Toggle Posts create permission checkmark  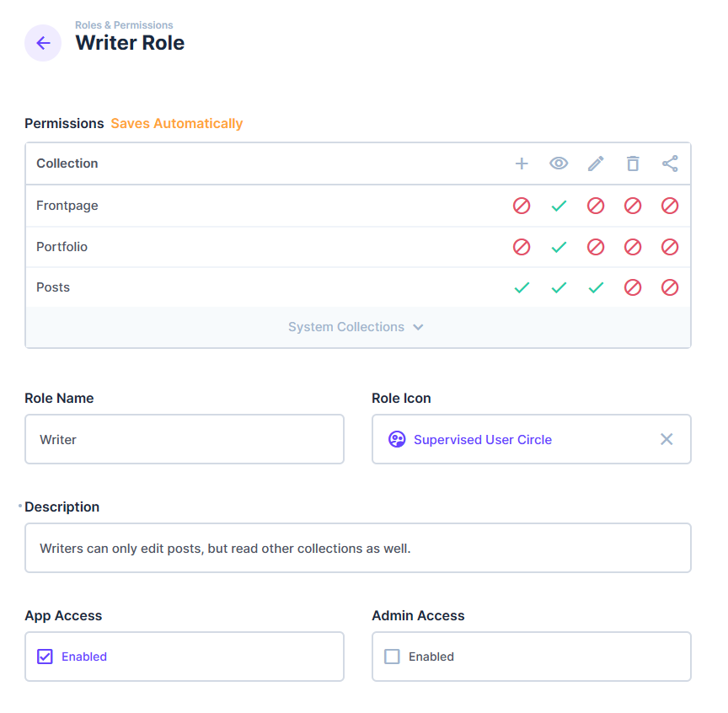click(522, 287)
